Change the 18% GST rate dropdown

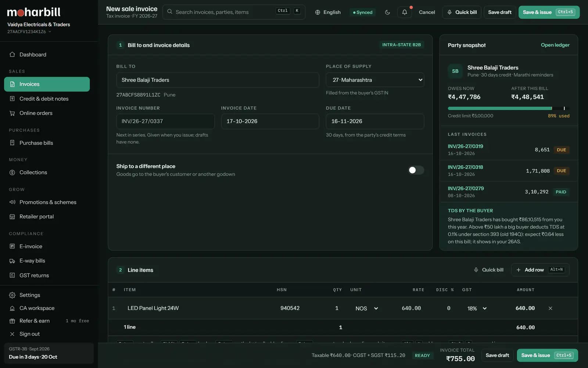click(477, 308)
